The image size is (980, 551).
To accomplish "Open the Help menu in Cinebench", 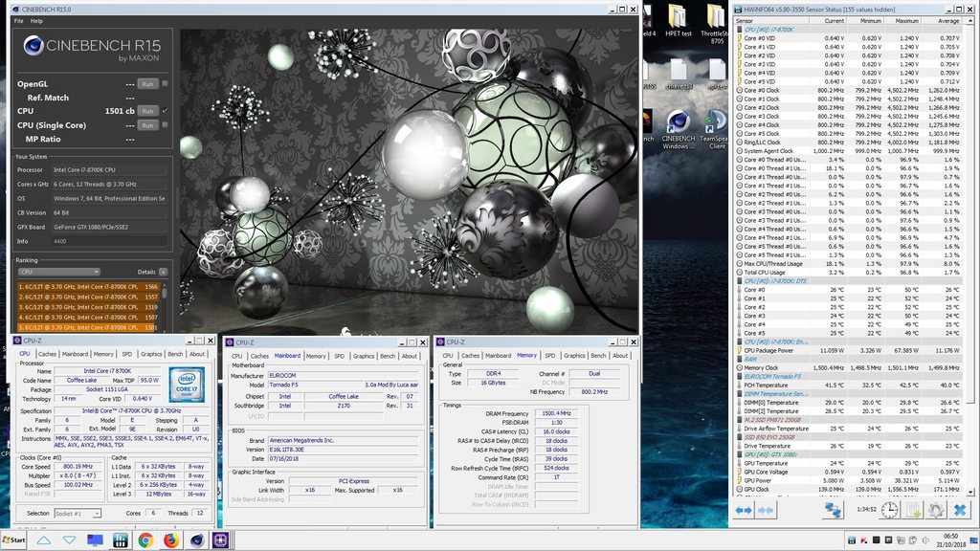I will coord(37,21).
